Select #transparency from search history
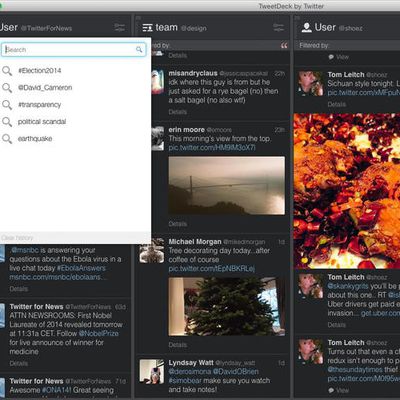This screenshot has width=400, height=400. [39, 105]
